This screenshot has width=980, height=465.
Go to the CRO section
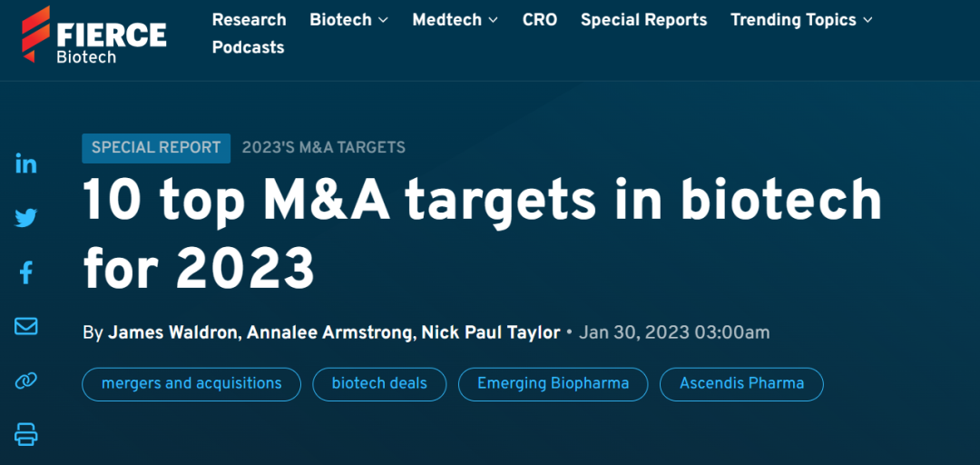coord(540,20)
